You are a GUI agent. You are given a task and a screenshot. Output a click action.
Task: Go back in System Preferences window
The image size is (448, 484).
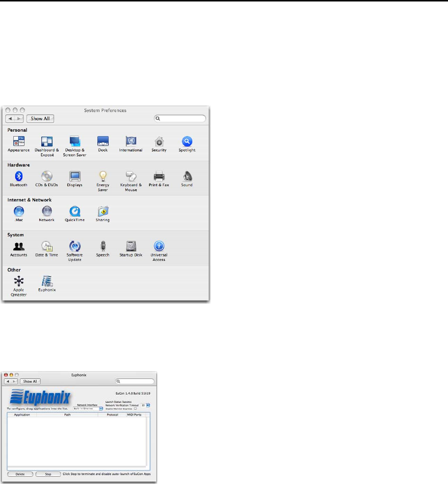click(x=10, y=118)
